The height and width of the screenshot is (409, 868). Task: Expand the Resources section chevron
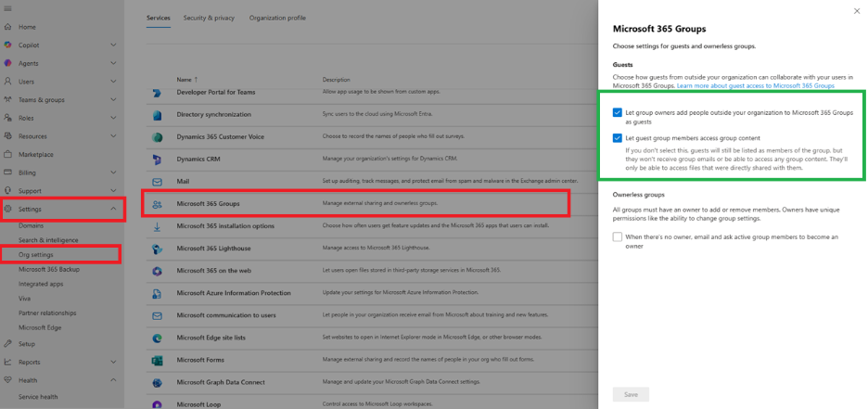click(x=113, y=136)
